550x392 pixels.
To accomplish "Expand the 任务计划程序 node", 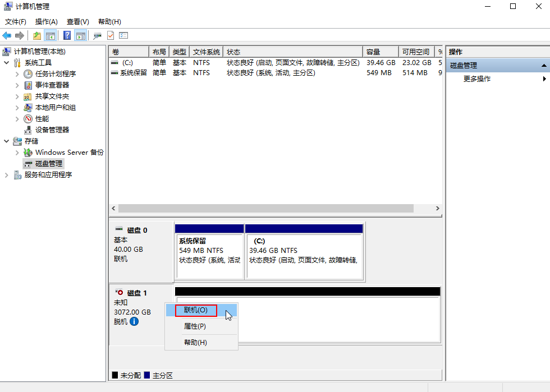I will 17,74.
